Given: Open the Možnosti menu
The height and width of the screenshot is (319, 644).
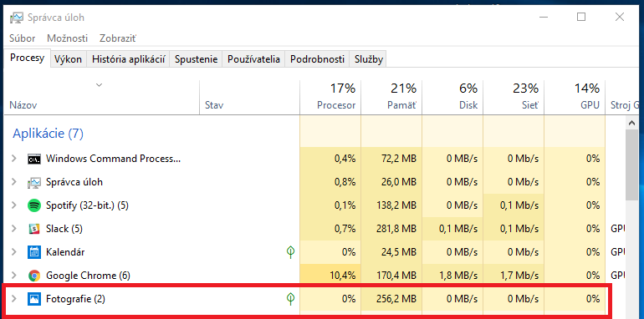Looking at the screenshot, I should [x=68, y=38].
